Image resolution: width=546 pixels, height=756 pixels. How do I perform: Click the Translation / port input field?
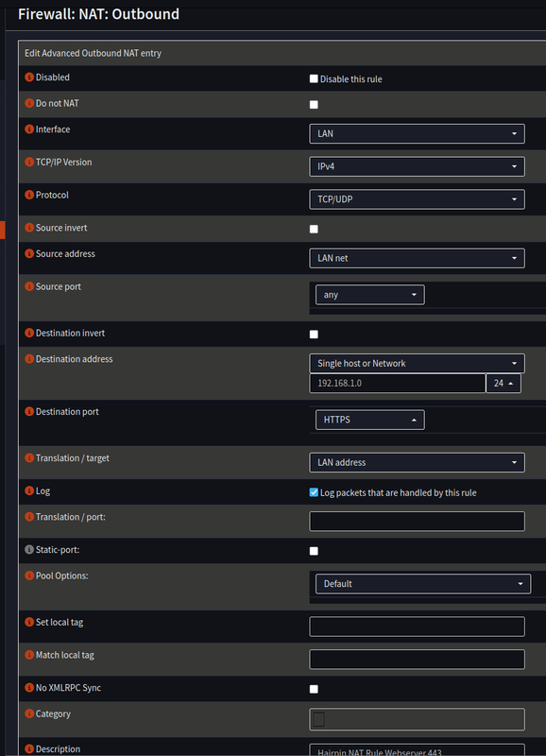pyautogui.click(x=417, y=522)
